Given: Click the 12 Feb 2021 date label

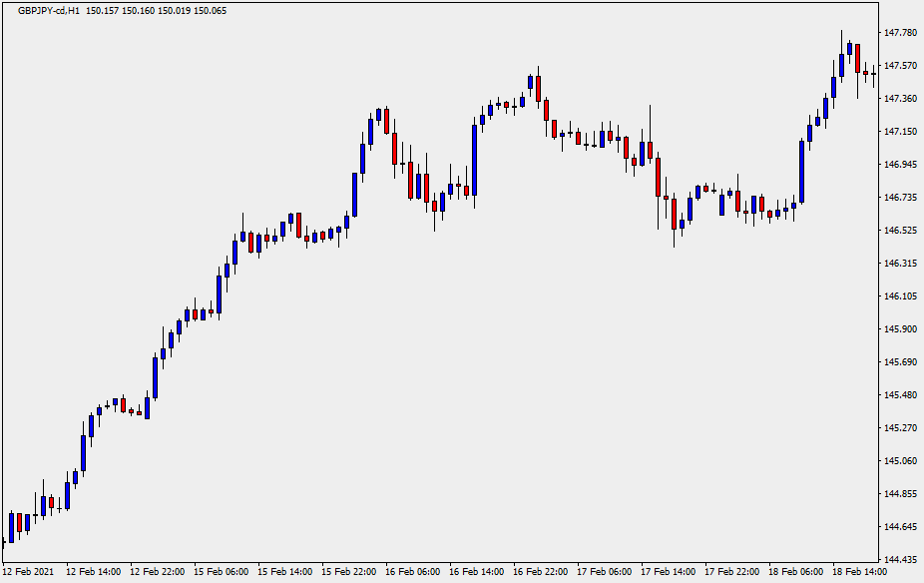Looking at the screenshot, I should pyautogui.click(x=30, y=572).
